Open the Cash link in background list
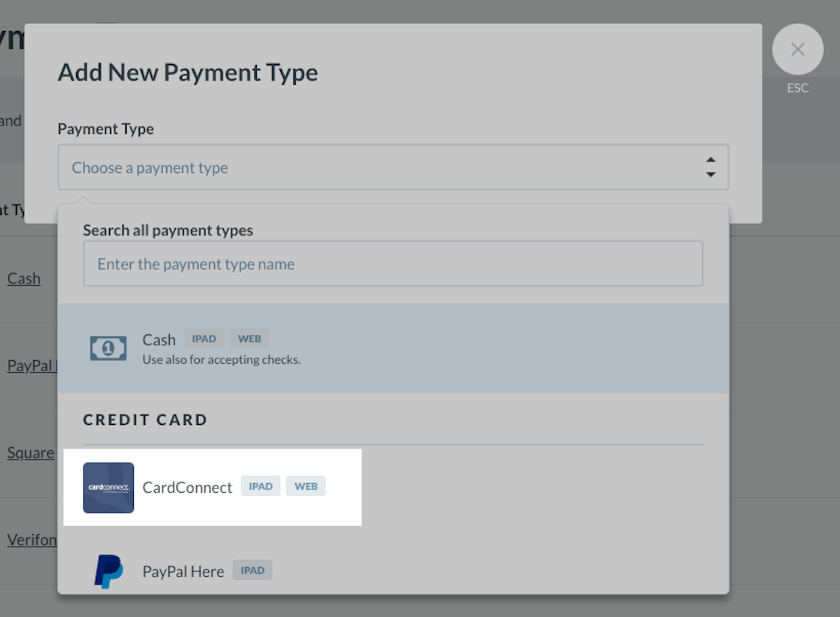This screenshot has height=617, width=840. click(24, 278)
